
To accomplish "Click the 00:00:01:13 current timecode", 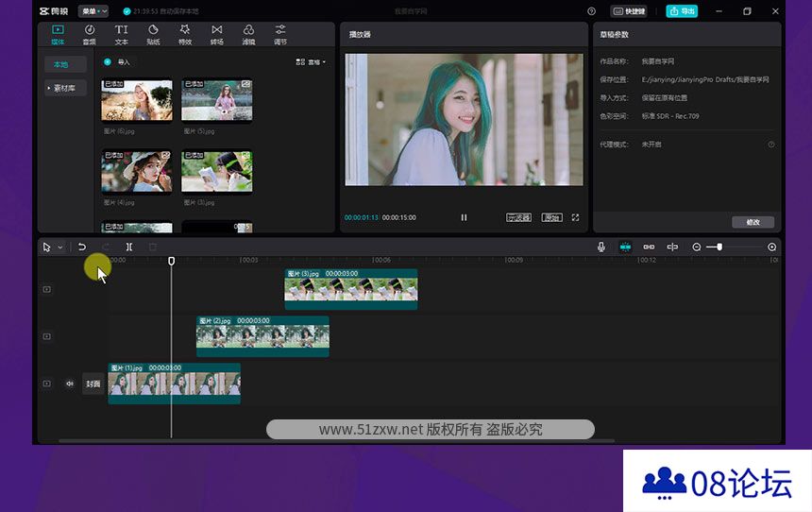I will pyautogui.click(x=362, y=217).
